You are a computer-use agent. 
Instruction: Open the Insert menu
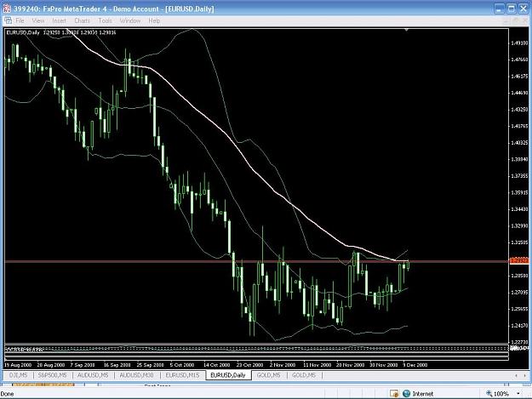59,20
